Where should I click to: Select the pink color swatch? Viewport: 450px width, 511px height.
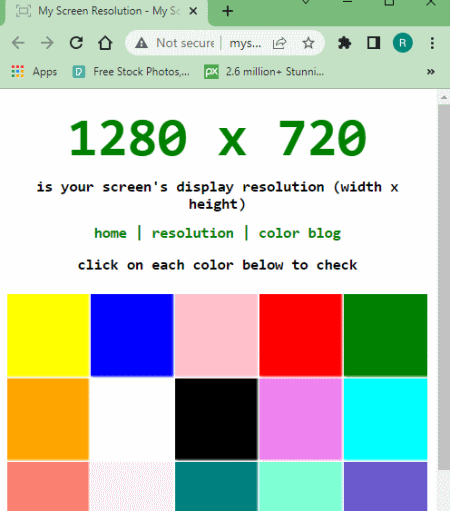coord(216,335)
